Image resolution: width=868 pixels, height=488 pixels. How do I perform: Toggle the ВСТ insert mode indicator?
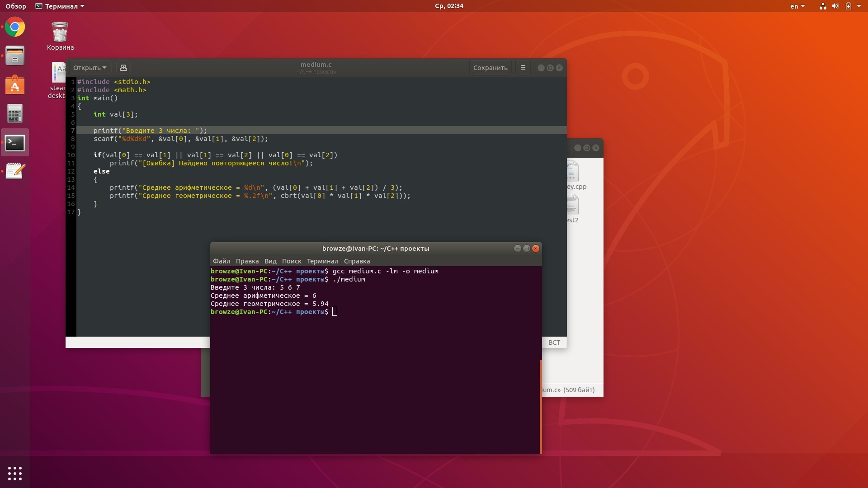coord(554,343)
